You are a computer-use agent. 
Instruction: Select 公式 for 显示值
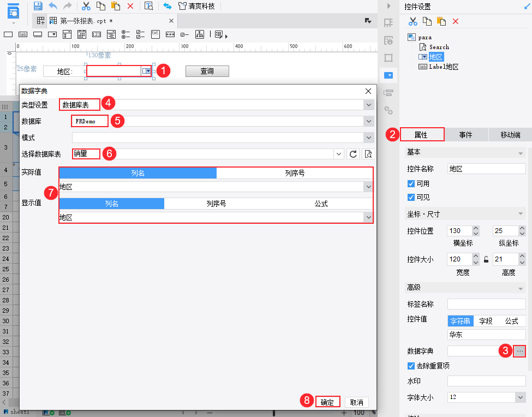click(321, 204)
